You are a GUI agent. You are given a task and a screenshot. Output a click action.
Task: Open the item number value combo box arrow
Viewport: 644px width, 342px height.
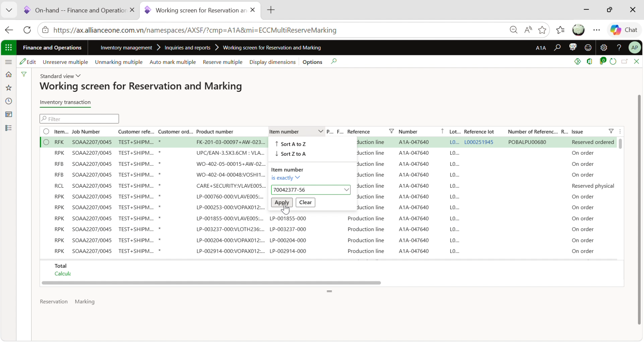click(346, 190)
